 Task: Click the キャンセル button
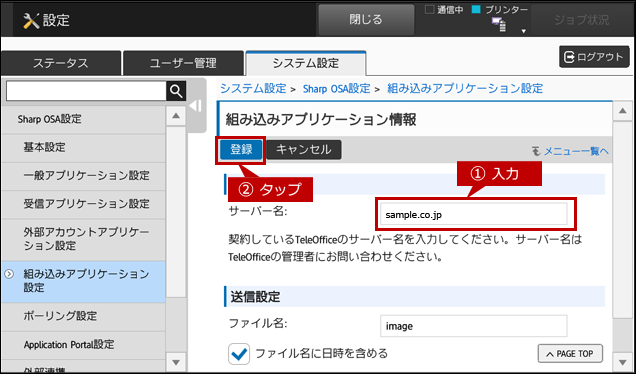303,150
